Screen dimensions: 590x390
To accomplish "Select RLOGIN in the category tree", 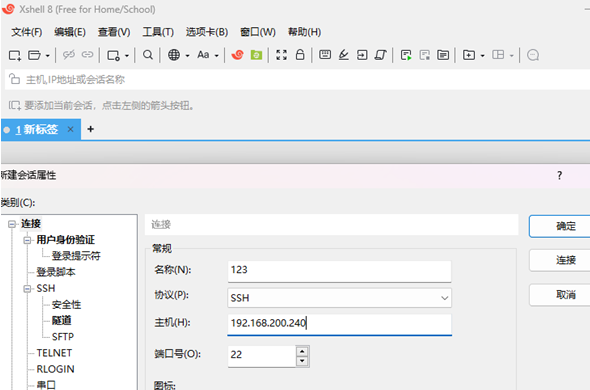I will pos(55,369).
